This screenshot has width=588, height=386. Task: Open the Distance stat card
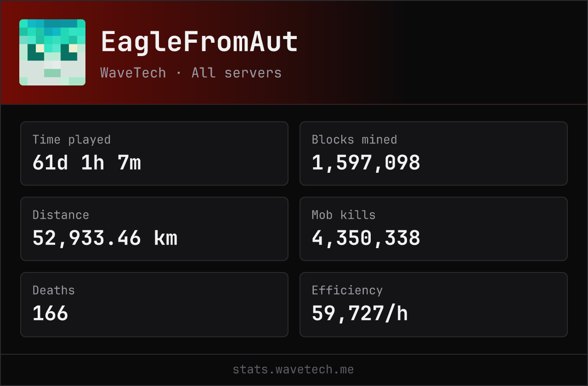[x=154, y=229]
